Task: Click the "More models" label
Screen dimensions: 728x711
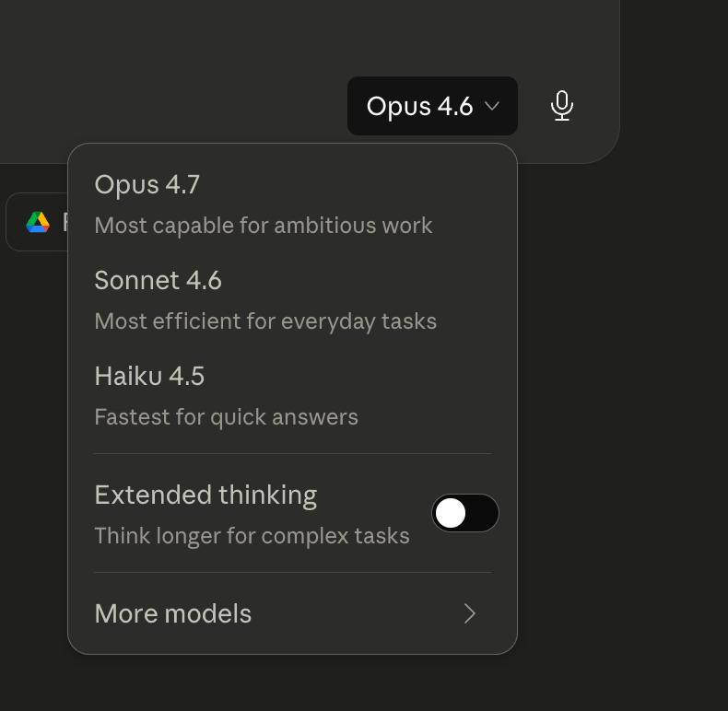Action: click(173, 613)
